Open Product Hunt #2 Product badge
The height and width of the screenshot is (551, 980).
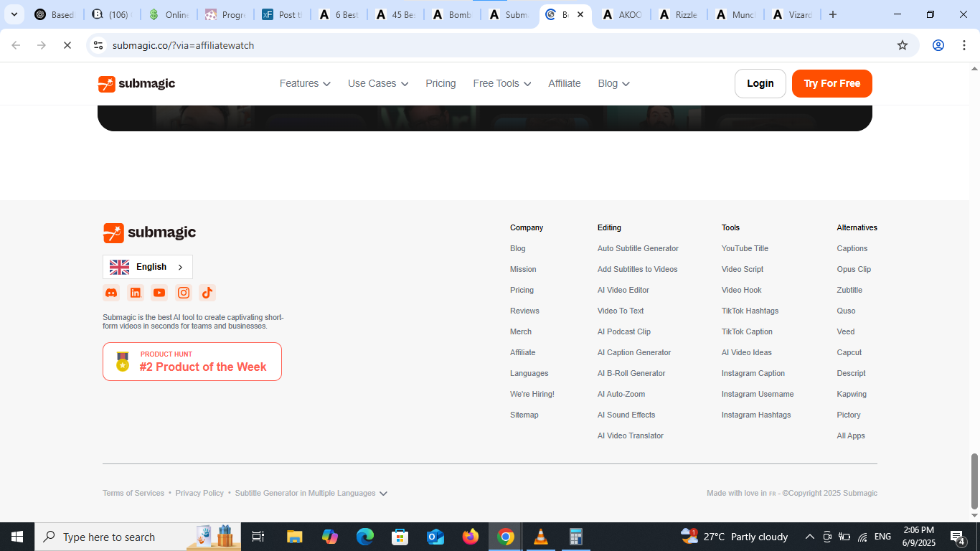(x=192, y=362)
